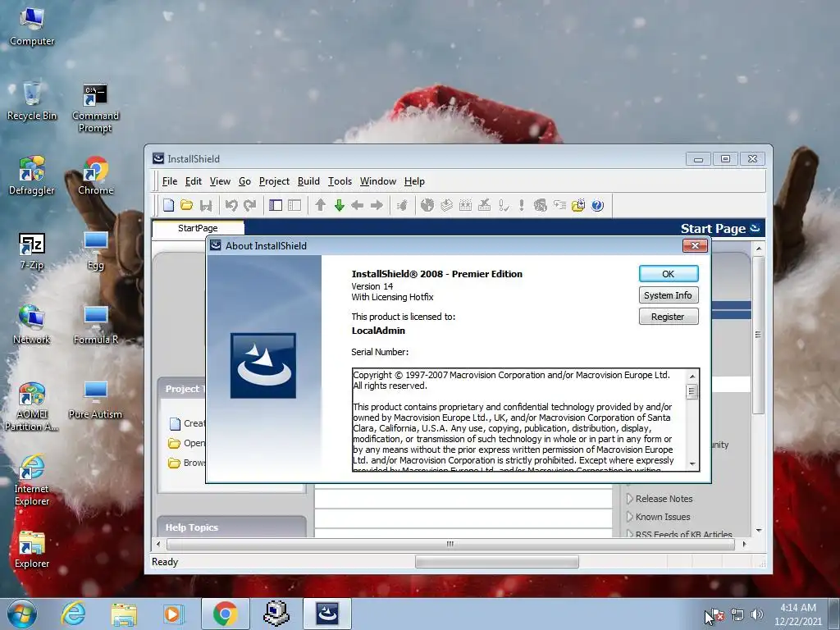The width and height of the screenshot is (840, 630).
Task: Click the Chrome taskbar icon
Action: coord(226,614)
